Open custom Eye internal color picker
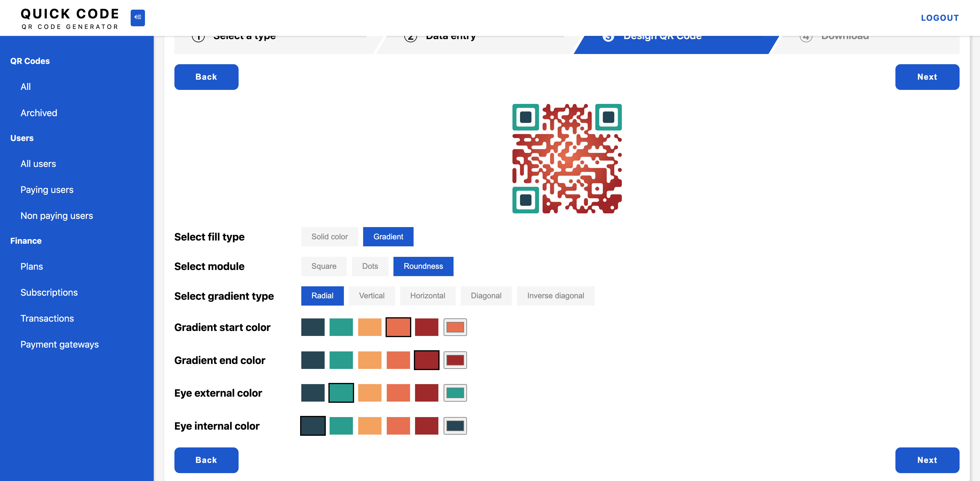This screenshot has width=980, height=481. [455, 426]
